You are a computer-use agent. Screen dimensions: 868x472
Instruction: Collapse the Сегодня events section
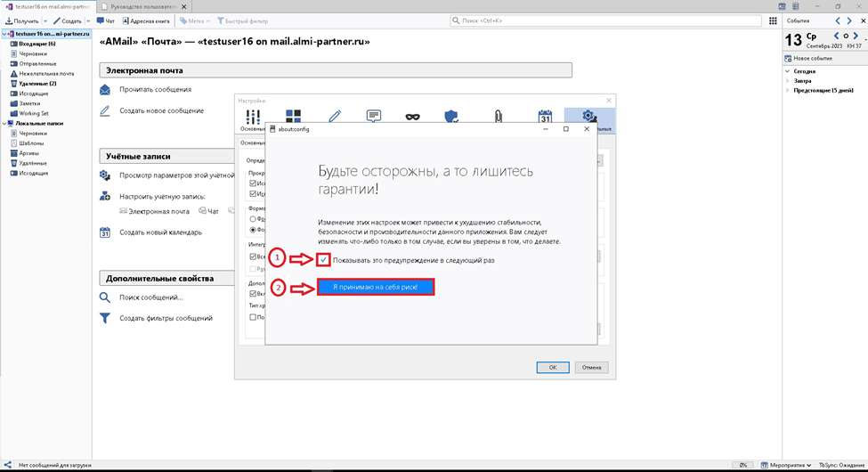click(787, 71)
